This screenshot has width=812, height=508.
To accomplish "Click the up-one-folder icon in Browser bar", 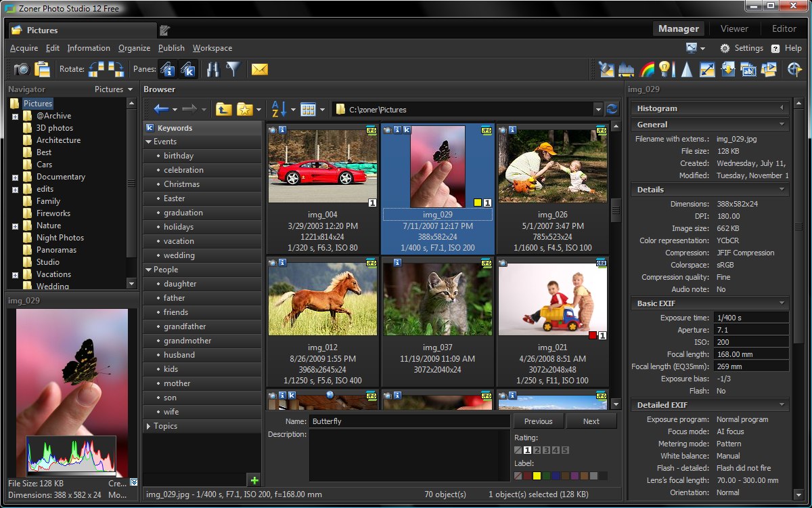I will 223,109.
